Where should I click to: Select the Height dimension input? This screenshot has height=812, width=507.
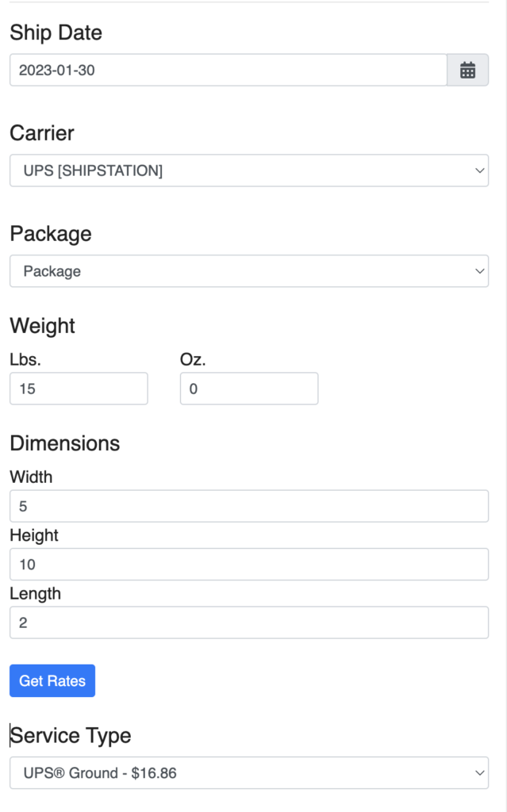coord(249,564)
